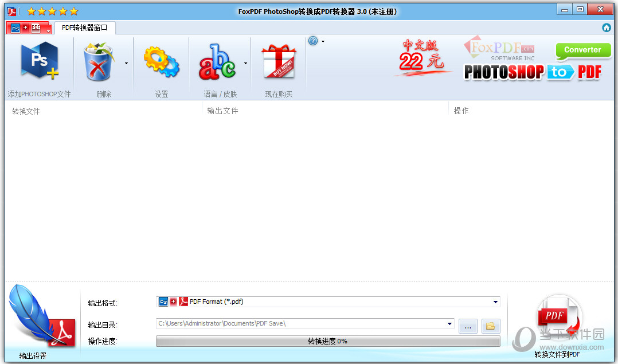Click the app logo in title bar
618x364 pixels.
12,11
